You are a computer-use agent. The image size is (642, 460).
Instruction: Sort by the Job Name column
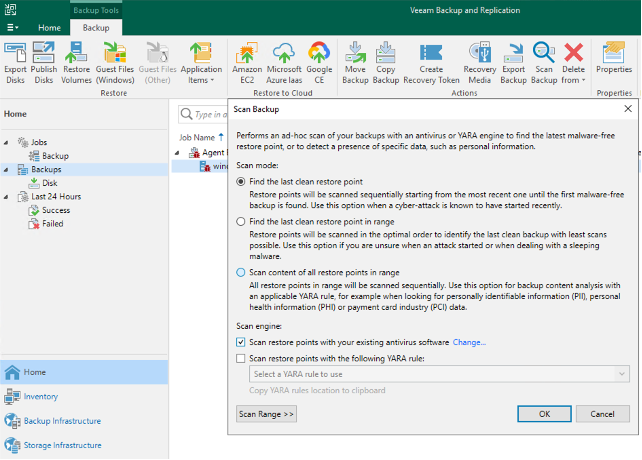point(197,137)
